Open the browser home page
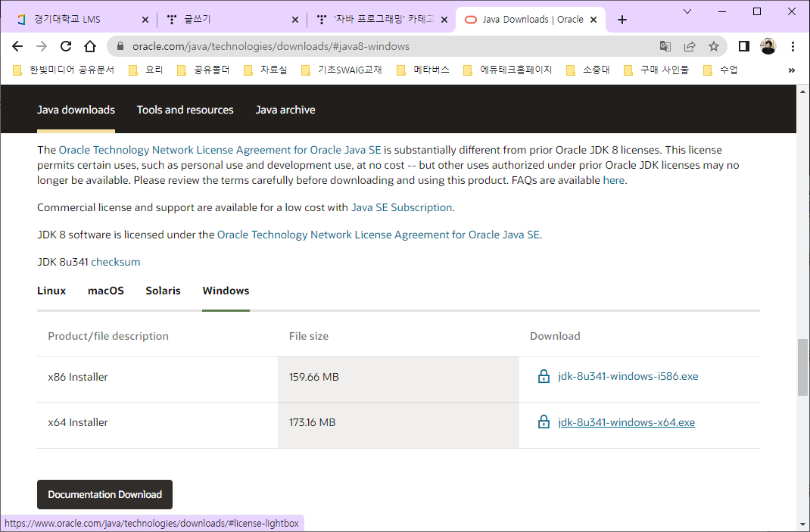The width and height of the screenshot is (810, 532). coord(90,46)
